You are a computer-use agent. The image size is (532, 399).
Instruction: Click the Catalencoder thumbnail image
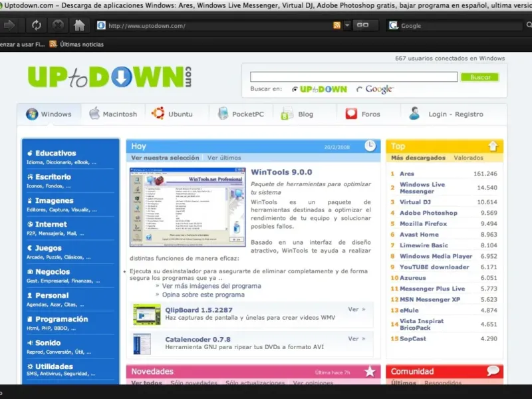point(142,344)
